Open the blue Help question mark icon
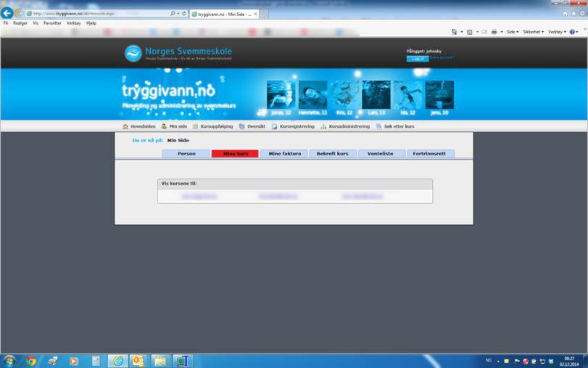This screenshot has height=368, width=588. 572,32
